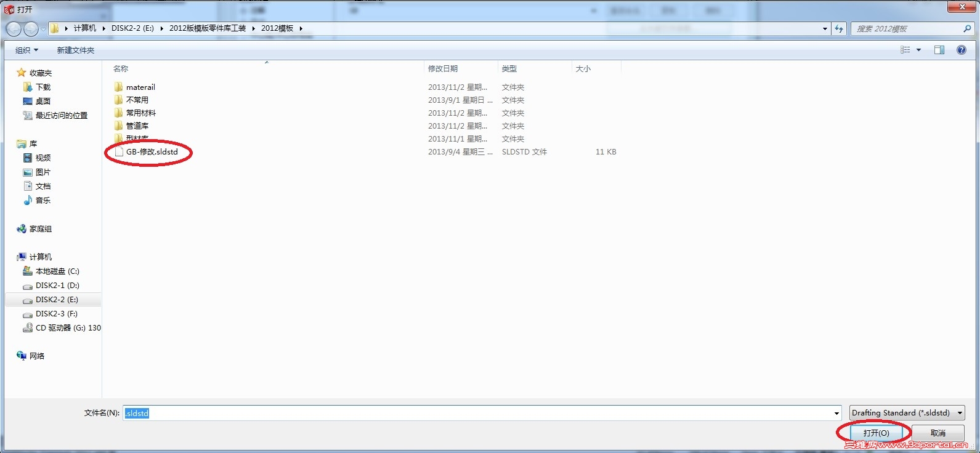Click the 家庭组 icon
The width and height of the screenshot is (980, 453).
tap(22, 228)
